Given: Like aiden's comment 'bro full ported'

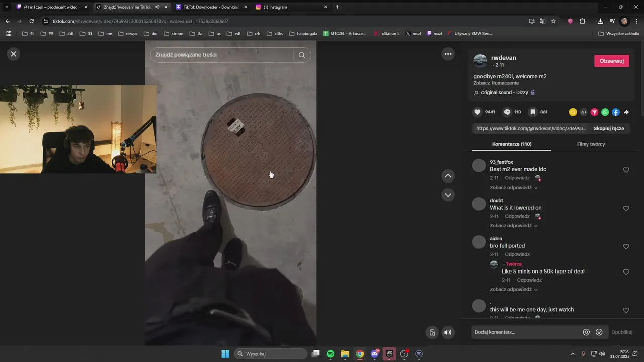Looking at the screenshot, I should pos(626,246).
